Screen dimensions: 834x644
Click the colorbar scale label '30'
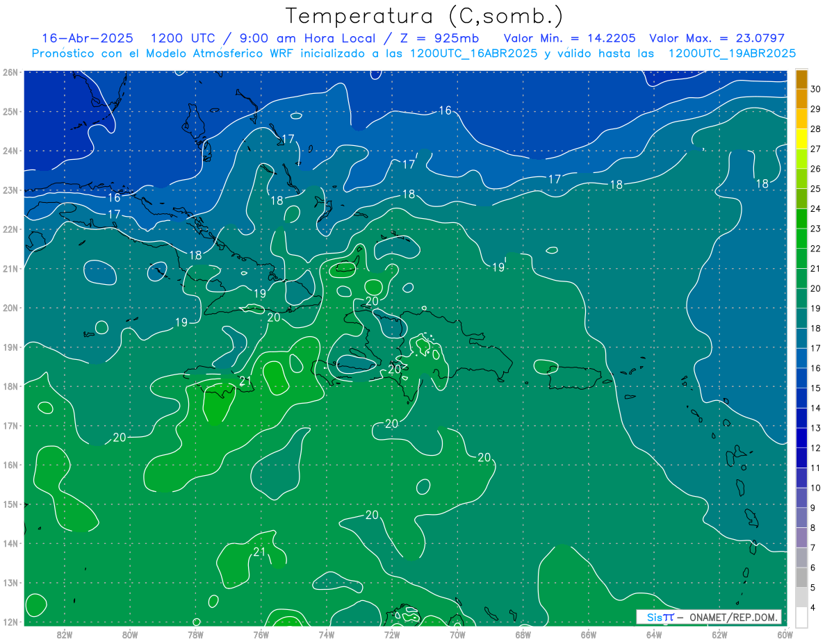tap(815, 90)
